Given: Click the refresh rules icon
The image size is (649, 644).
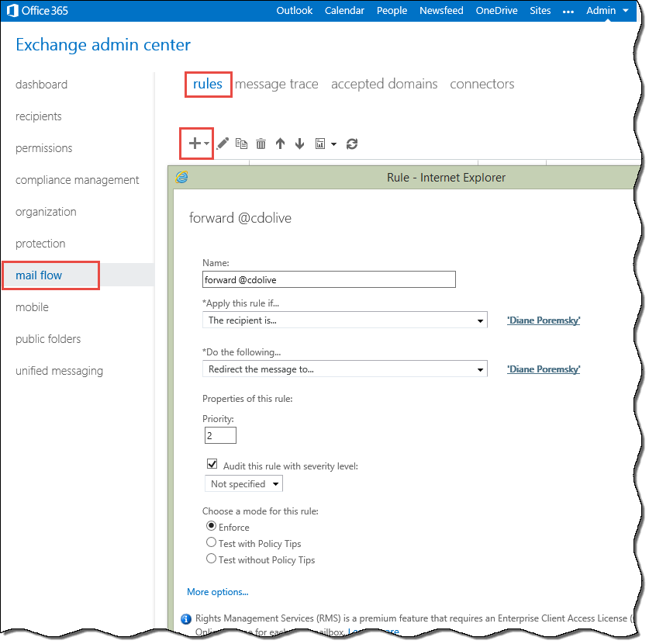Looking at the screenshot, I should tap(352, 144).
